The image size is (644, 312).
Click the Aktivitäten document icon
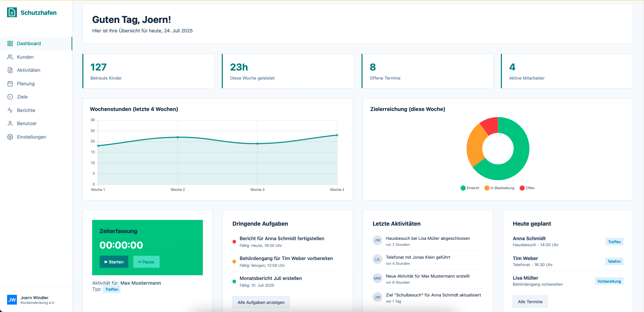pyautogui.click(x=10, y=70)
